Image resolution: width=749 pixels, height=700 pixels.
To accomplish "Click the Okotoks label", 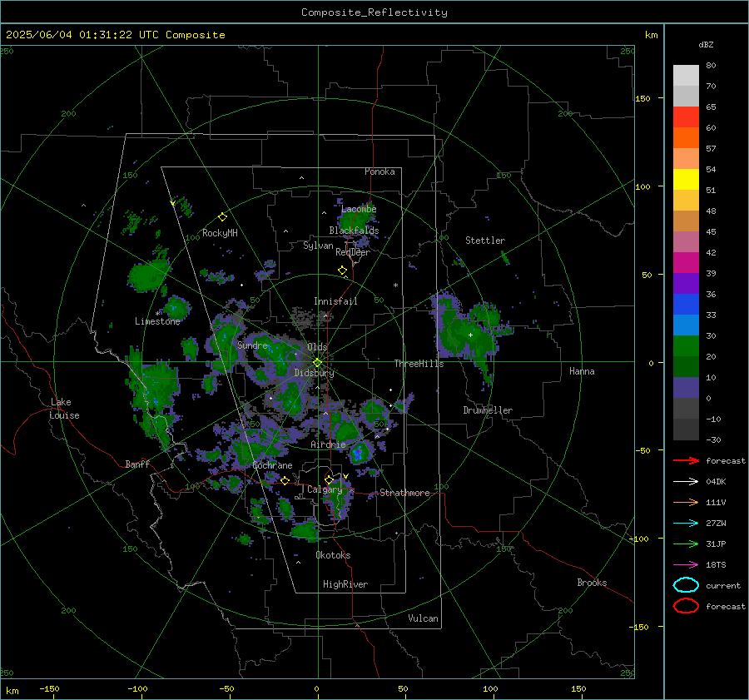I will tap(333, 555).
